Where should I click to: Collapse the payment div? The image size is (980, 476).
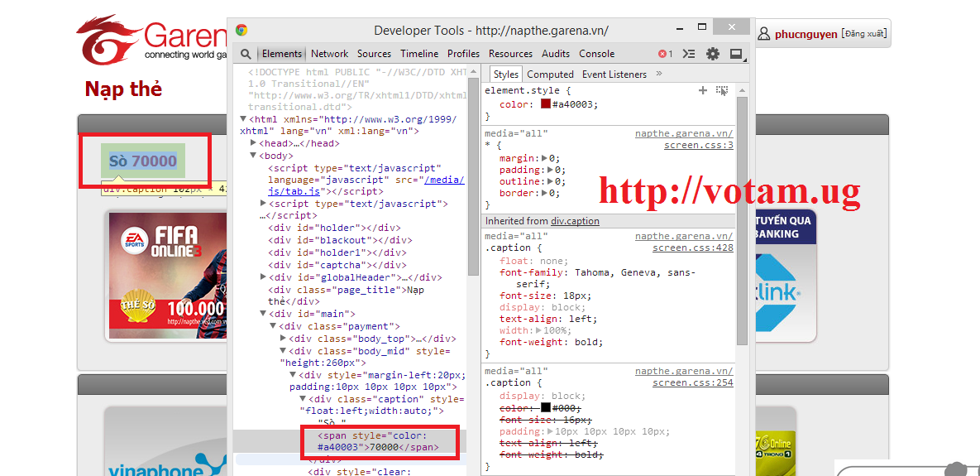pos(273,326)
